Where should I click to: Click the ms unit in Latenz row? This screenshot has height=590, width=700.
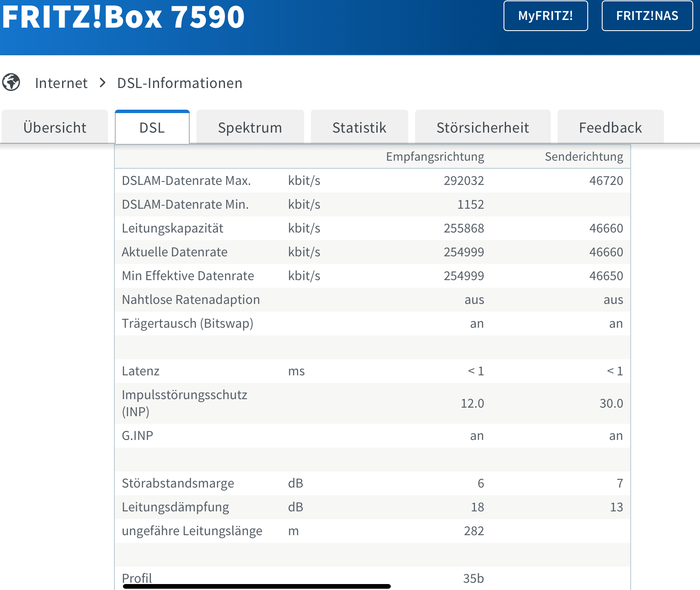click(x=296, y=372)
